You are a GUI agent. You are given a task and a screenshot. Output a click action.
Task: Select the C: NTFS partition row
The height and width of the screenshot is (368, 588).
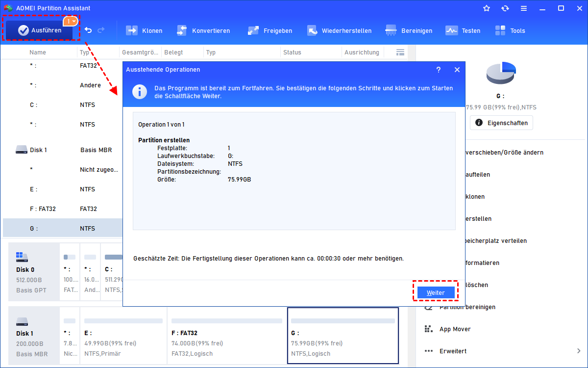pyautogui.click(x=62, y=105)
